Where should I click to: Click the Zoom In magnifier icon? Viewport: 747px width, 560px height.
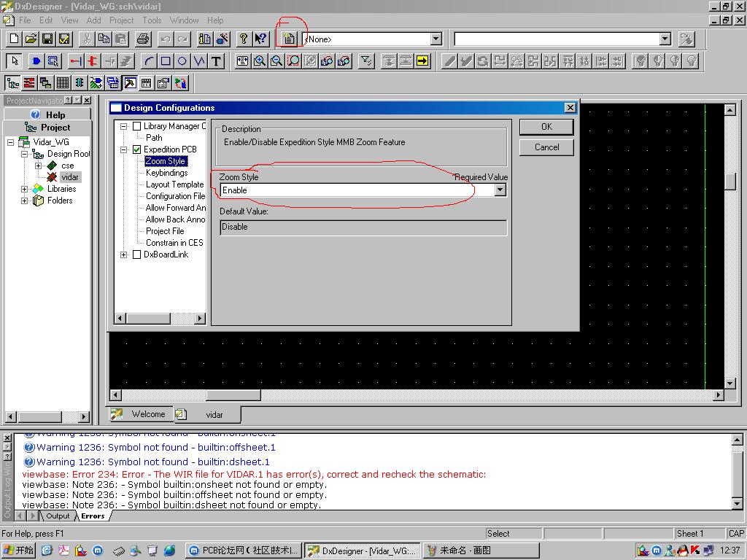[x=260, y=61]
